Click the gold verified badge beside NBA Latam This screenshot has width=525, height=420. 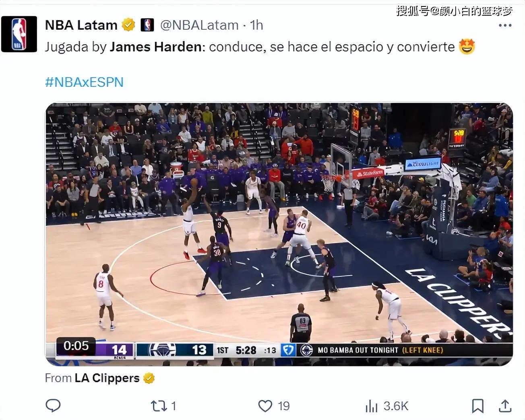tap(128, 25)
